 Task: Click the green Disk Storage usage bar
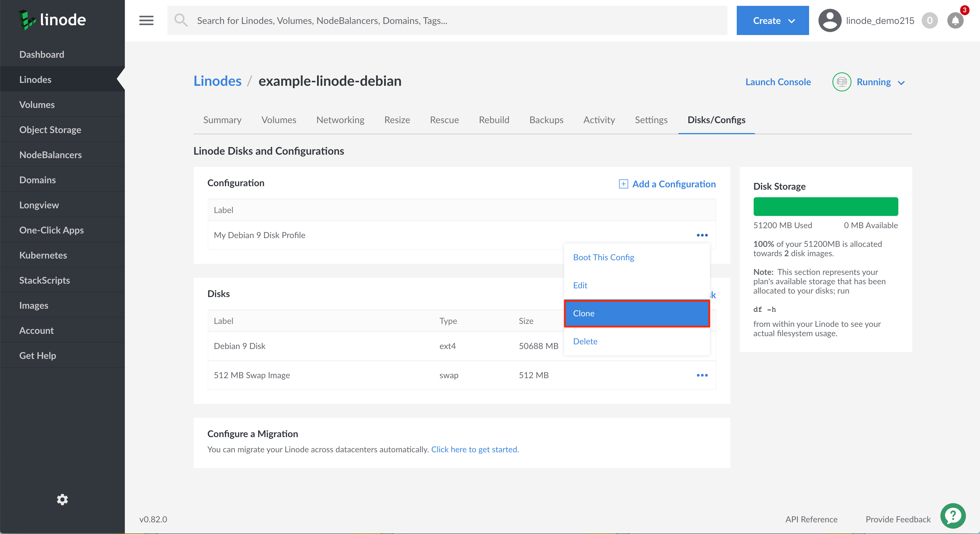(x=825, y=207)
